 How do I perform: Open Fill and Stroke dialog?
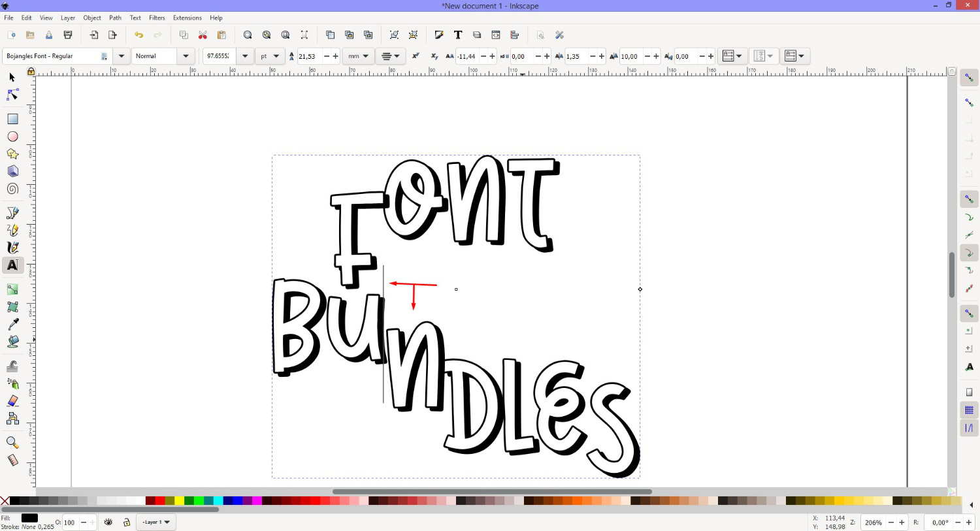(439, 35)
